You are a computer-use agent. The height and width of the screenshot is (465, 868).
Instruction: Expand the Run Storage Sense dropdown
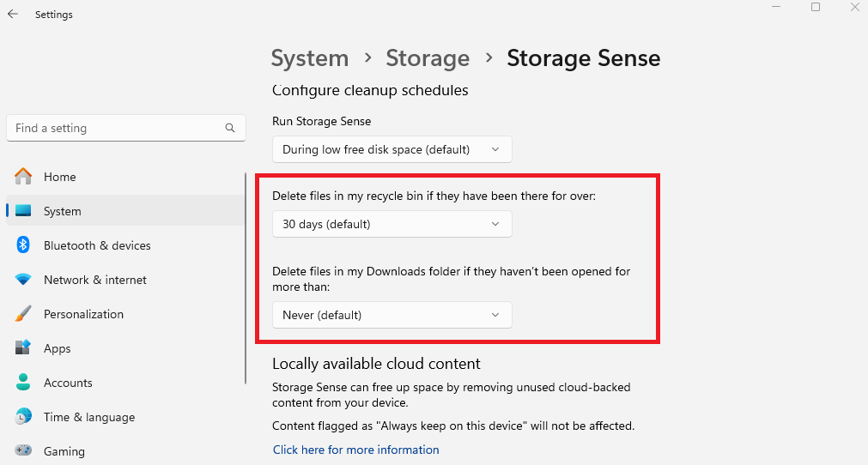pyautogui.click(x=392, y=149)
